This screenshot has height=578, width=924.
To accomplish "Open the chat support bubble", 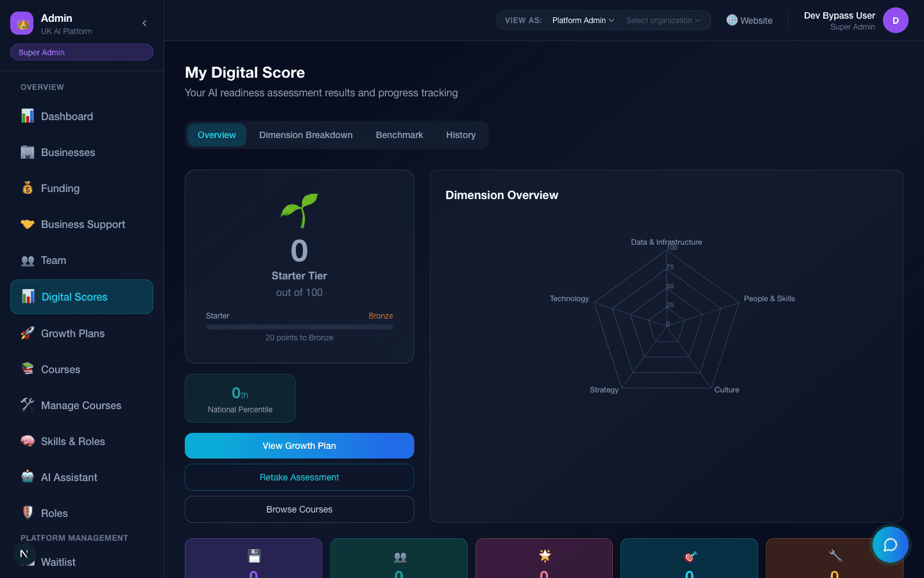I will click(x=890, y=545).
